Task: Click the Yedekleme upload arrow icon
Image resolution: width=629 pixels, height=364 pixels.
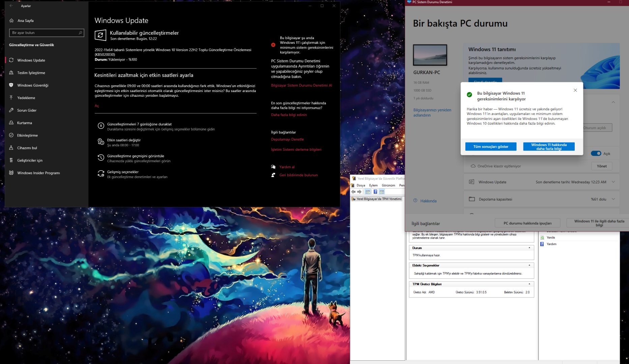Action: tap(11, 98)
